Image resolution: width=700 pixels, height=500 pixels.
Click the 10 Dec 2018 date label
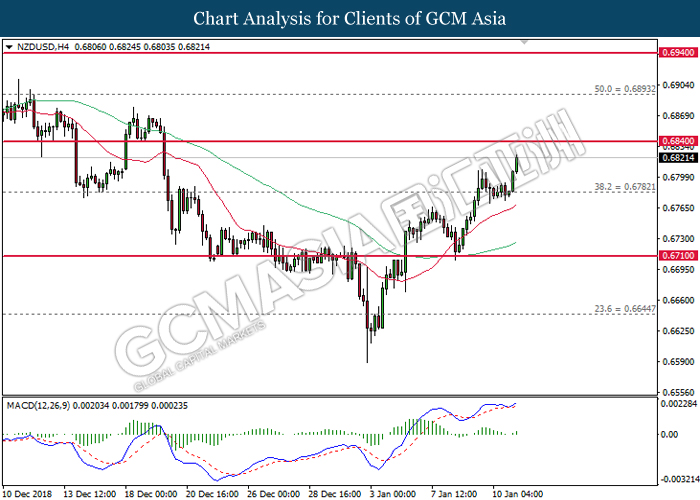point(27,494)
